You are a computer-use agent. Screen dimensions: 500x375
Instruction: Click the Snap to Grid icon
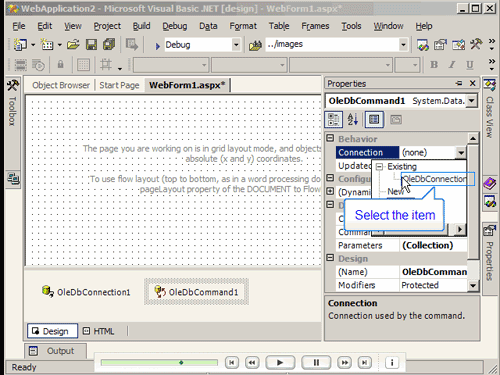pyautogui.click(x=106, y=64)
